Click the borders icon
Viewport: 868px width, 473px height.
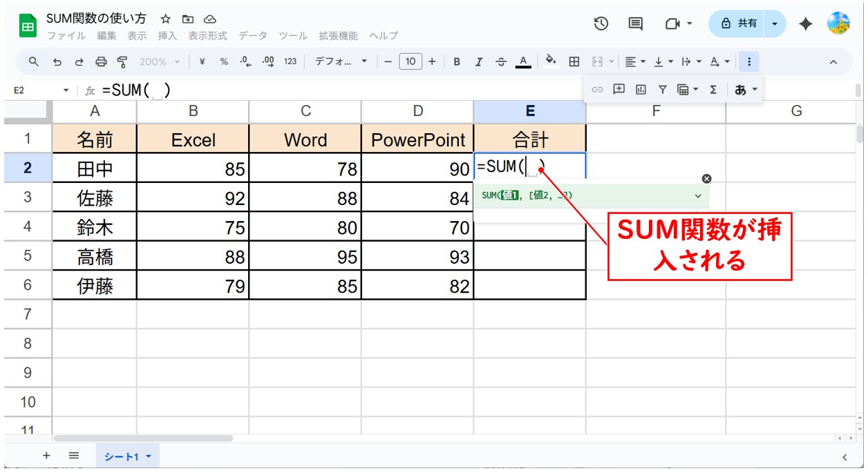[x=574, y=61]
